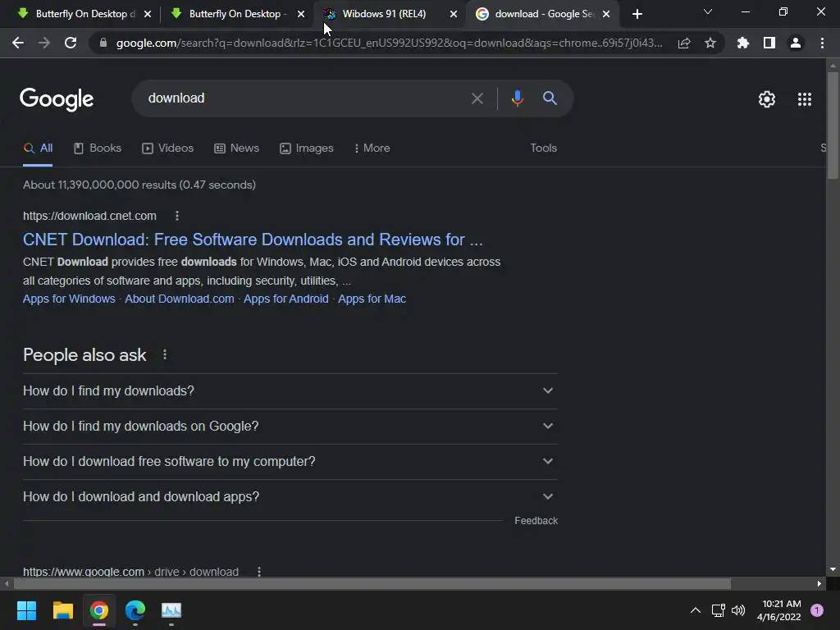Open a new browser tab

click(637, 14)
